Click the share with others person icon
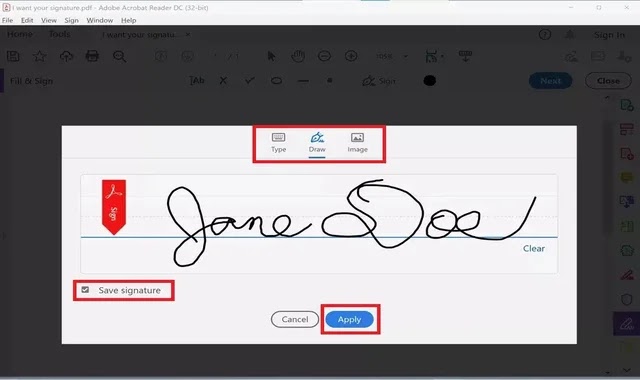 coord(624,56)
